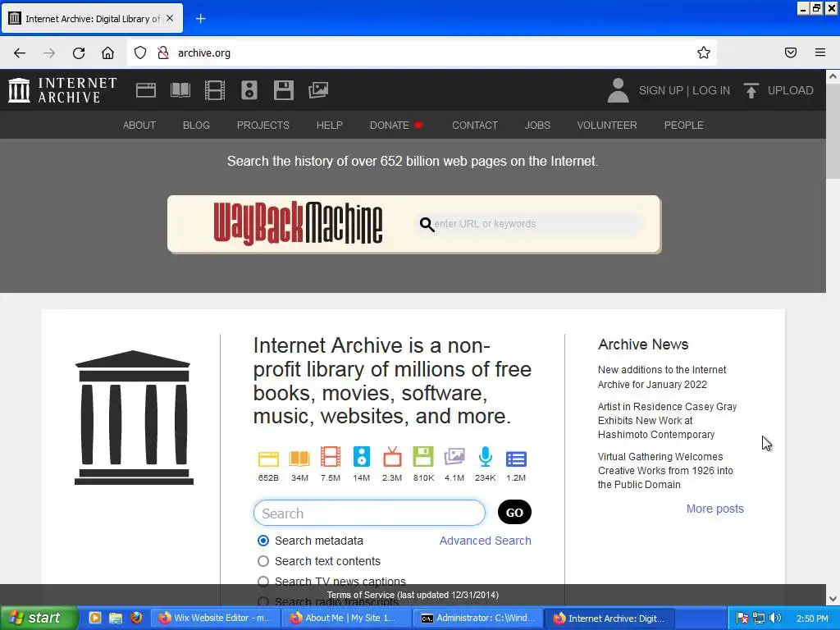The height and width of the screenshot is (630, 840).
Task: Click the volume icon in system tray
Action: coord(774,618)
